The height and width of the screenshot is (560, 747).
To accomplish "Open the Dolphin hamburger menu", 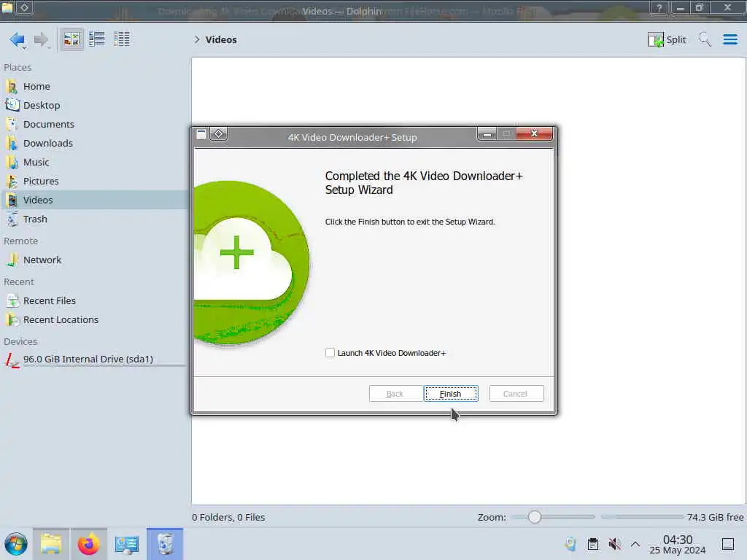I will pyautogui.click(x=730, y=39).
